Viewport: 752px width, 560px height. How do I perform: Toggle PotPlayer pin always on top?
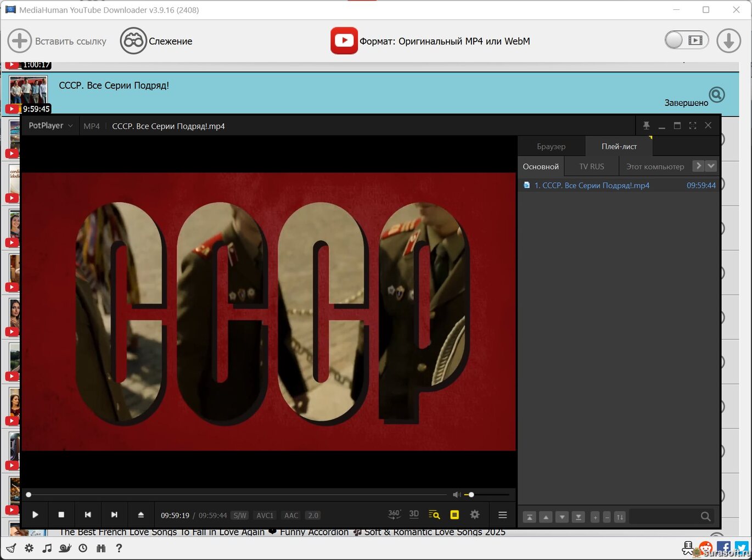(x=646, y=126)
